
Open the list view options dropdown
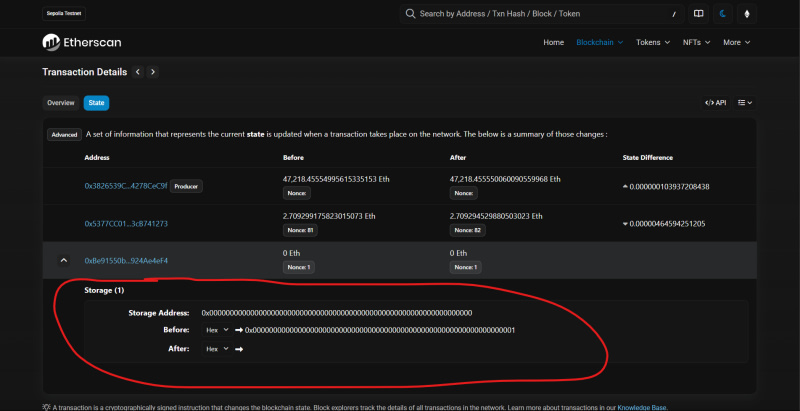(x=745, y=103)
